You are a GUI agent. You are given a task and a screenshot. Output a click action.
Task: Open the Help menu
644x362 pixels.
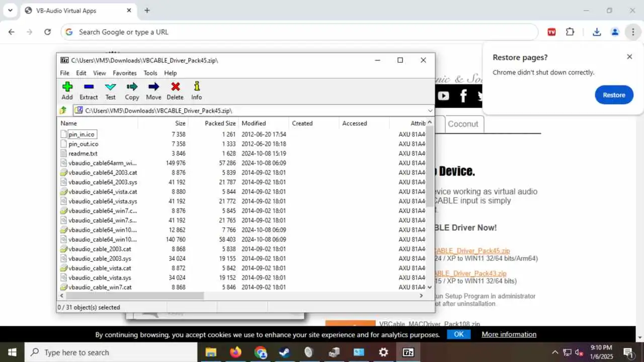(x=171, y=73)
